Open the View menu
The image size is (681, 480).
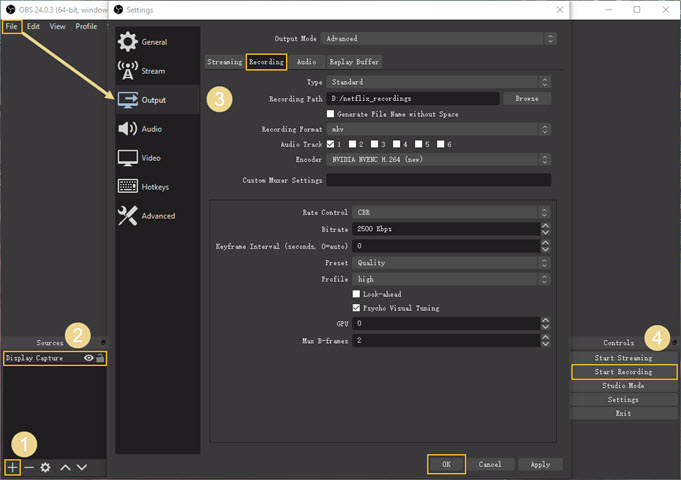click(57, 26)
